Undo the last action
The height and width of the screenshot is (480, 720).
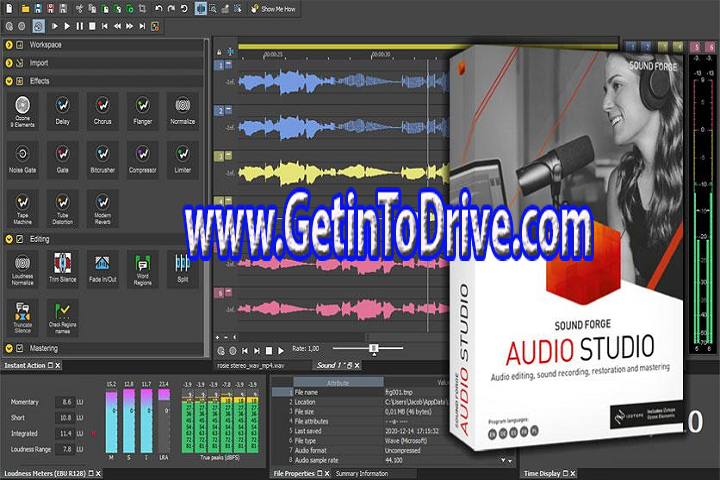[159, 8]
